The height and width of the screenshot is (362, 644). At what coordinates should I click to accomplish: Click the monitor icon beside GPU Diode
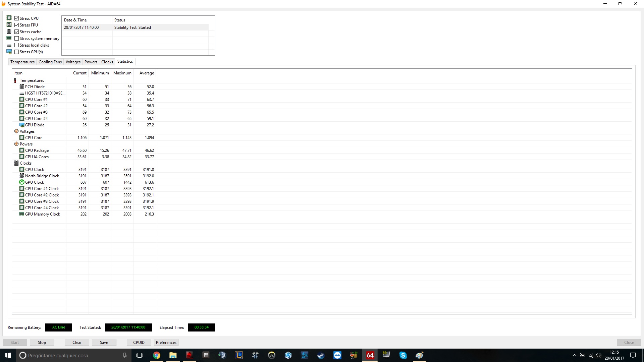(22, 125)
